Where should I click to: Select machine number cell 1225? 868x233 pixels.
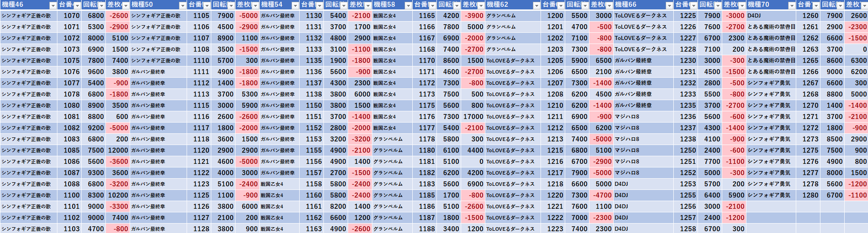point(686,16)
